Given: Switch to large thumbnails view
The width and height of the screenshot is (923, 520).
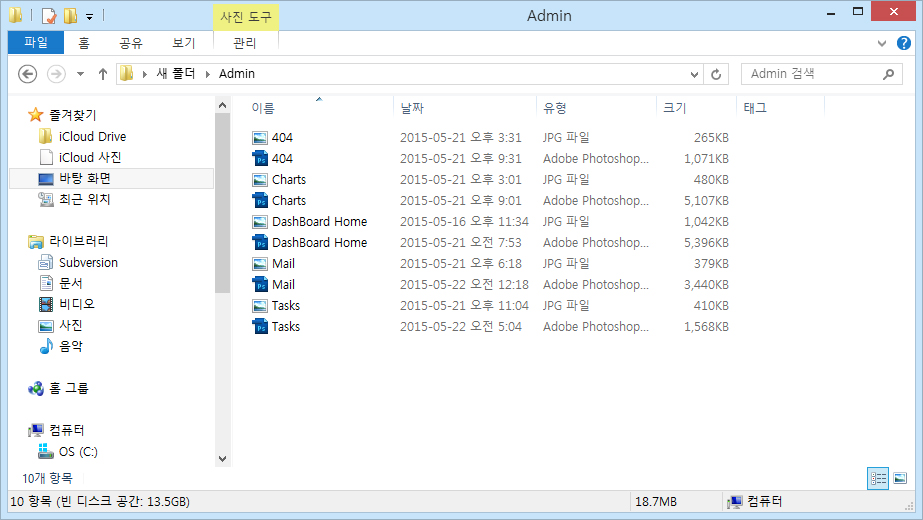Looking at the screenshot, I should pos(900,478).
